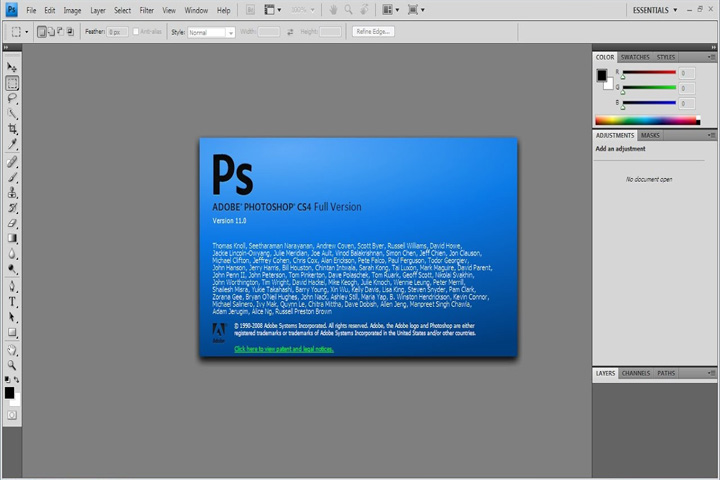Image resolution: width=720 pixels, height=480 pixels.
Task: Open the File menu
Action: (31, 10)
